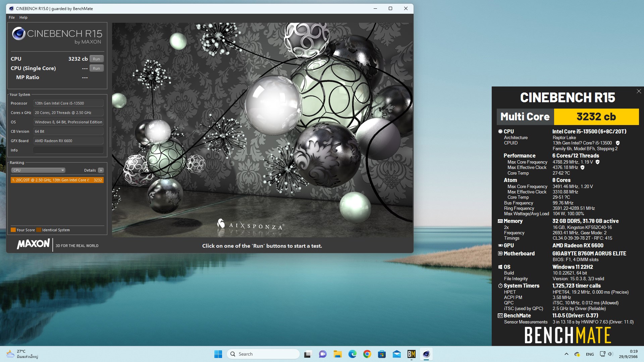The width and height of the screenshot is (644, 362).
Task: Open File Explorer from taskbar
Action: click(x=337, y=354)
